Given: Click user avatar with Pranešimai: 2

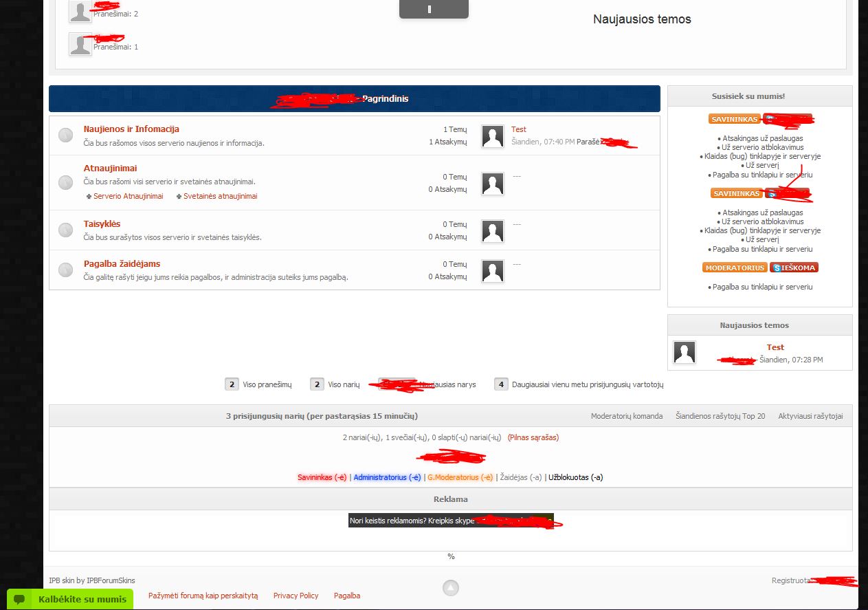Looking at the screenshot, I should click(80, 11).
